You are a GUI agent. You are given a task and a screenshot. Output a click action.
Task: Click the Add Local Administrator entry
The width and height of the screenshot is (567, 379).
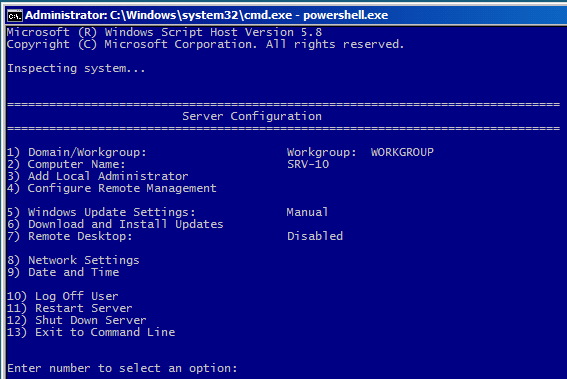click(98, 176)
